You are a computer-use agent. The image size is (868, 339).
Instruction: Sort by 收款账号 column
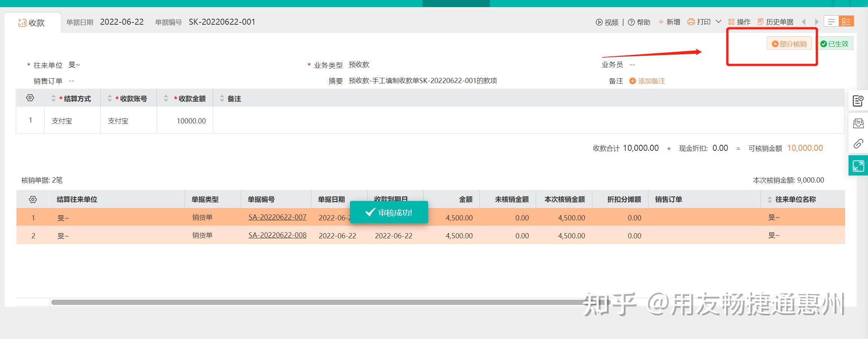pos(110,98)
